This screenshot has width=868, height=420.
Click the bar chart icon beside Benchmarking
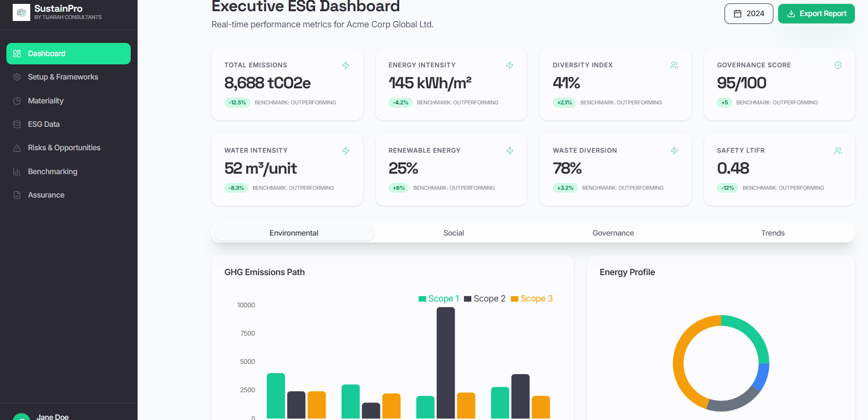(17, 172)
